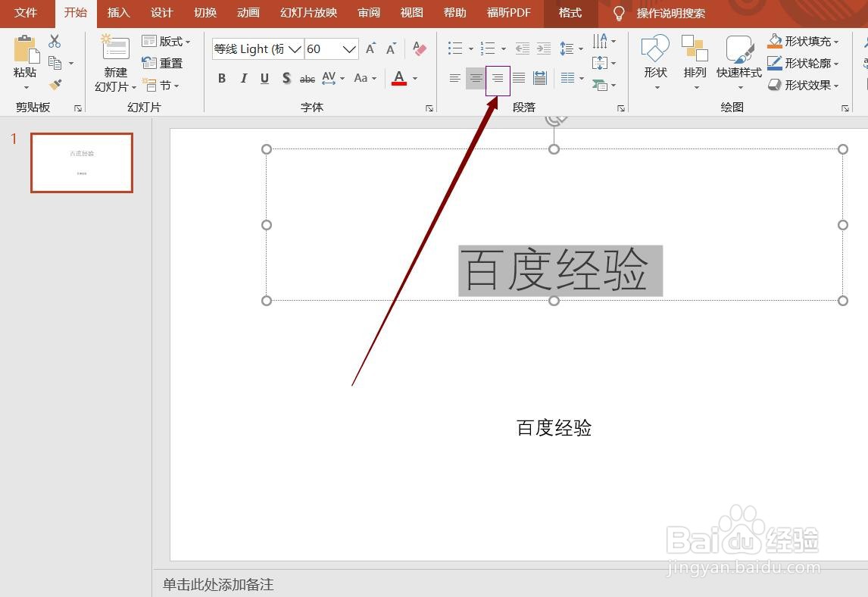
Task: Toggle Strikethrough formatting
Action: 308,79
